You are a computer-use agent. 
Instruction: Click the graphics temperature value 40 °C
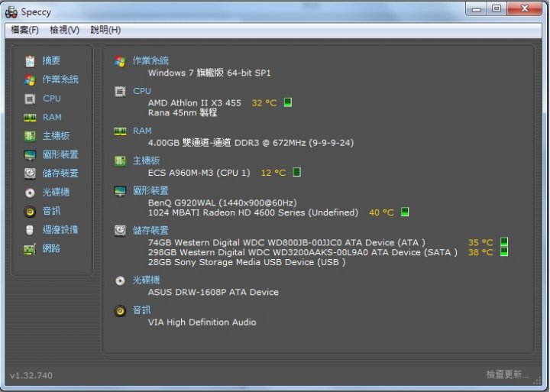click(x=381, y=212)
